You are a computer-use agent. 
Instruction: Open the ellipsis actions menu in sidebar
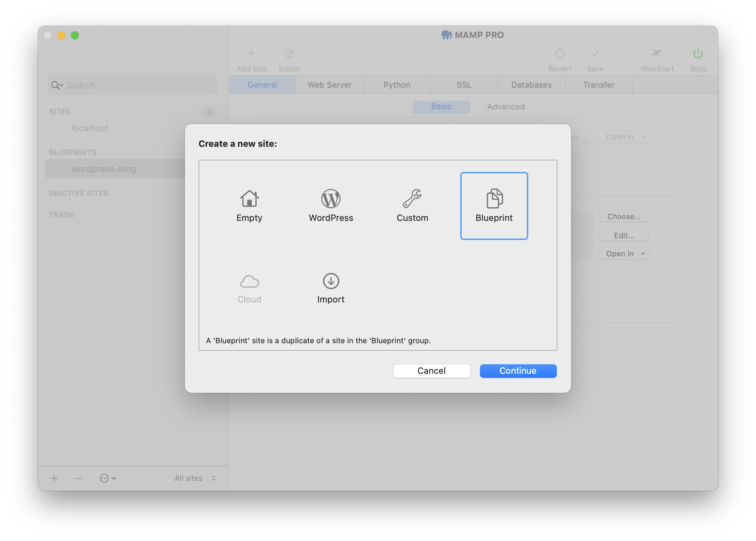tap(108, 478)
